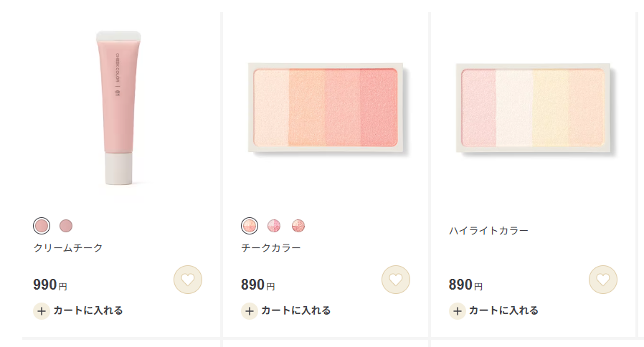Click the ハイライトカラー product title

point(488,231)
